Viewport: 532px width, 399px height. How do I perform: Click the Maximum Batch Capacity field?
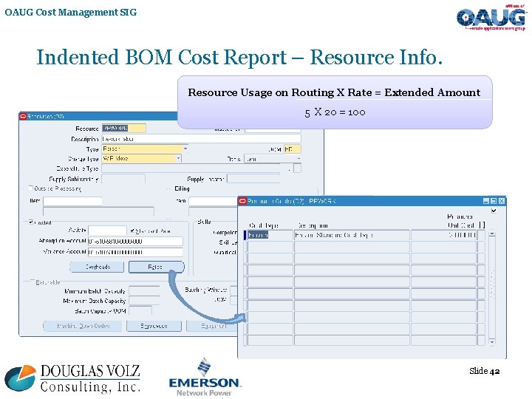pyautogui.click(x=144, y=301)
